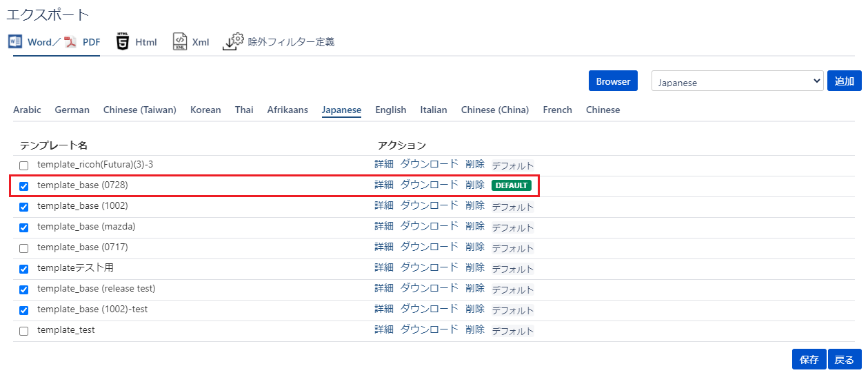868x386 pixels.
Task: Open the Japanese language dropdown
Action: click(737, 81)
